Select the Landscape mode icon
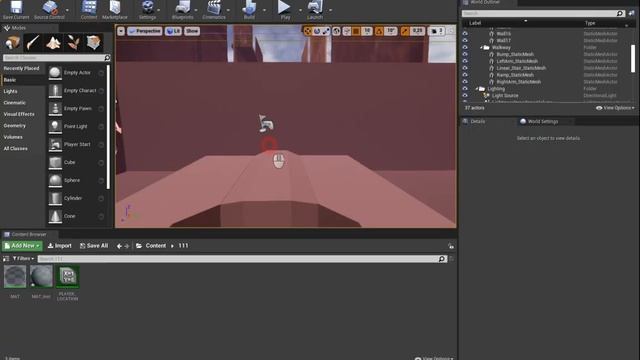The image size is (640, 360). click(x=53, y=42)
